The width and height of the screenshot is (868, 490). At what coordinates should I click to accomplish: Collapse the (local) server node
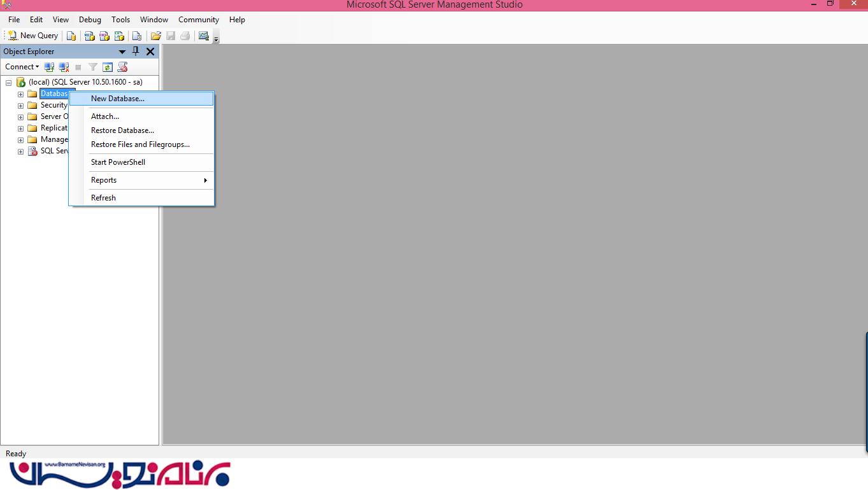(9, 83)
